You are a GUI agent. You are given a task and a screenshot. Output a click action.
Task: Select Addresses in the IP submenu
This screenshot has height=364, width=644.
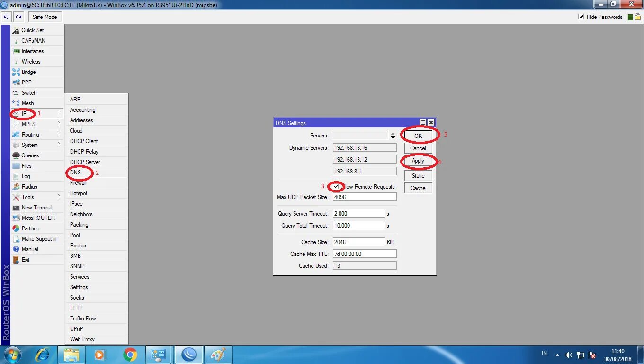[97, 120]
